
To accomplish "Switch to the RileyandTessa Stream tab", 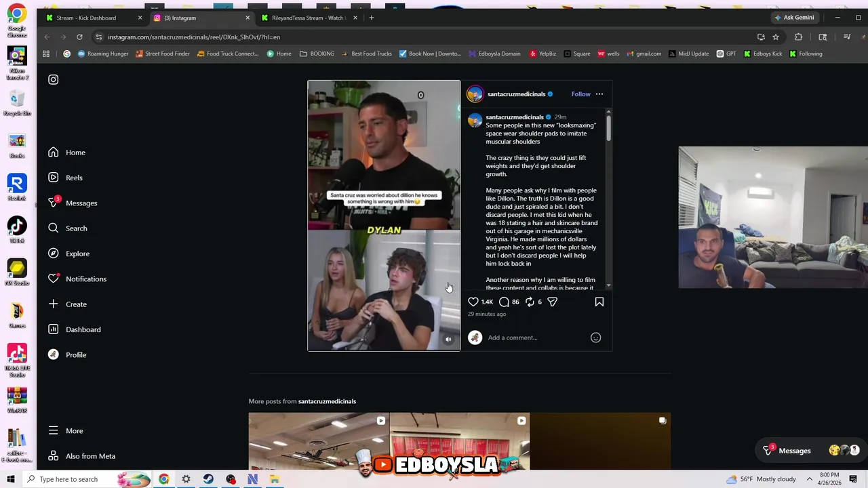I will (307, 18).
